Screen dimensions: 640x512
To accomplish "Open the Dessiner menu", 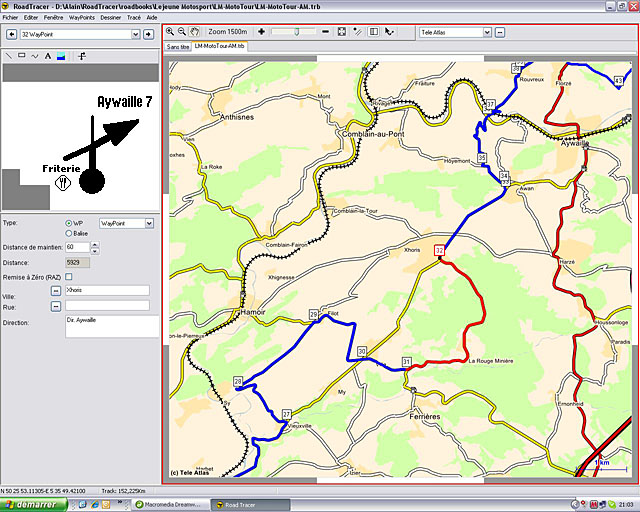I will coord(111,18).
